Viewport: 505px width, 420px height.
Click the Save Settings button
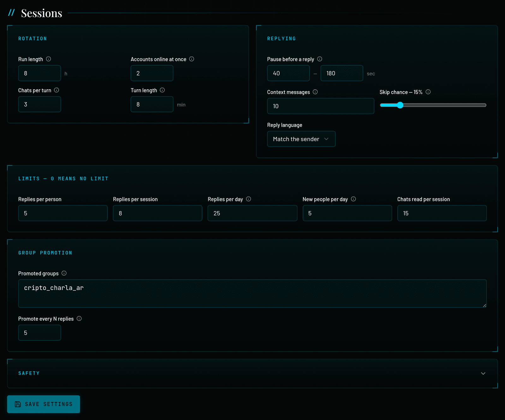[x=44, y=404]
